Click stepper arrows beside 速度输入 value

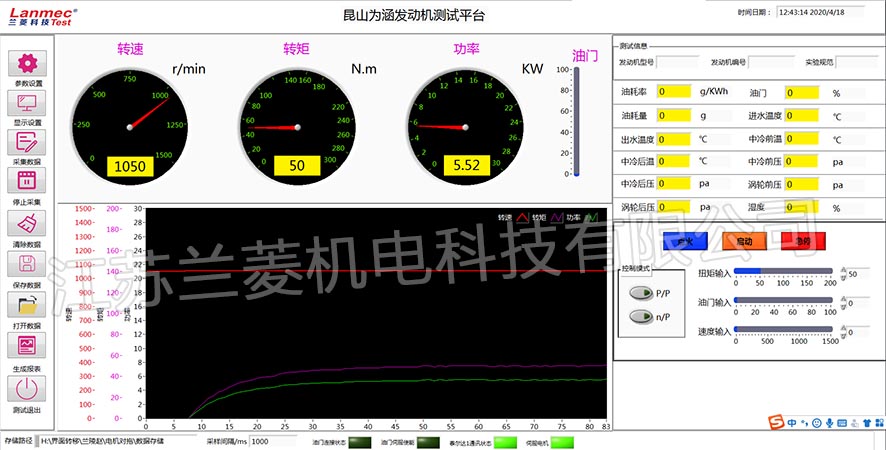point(843,331)
